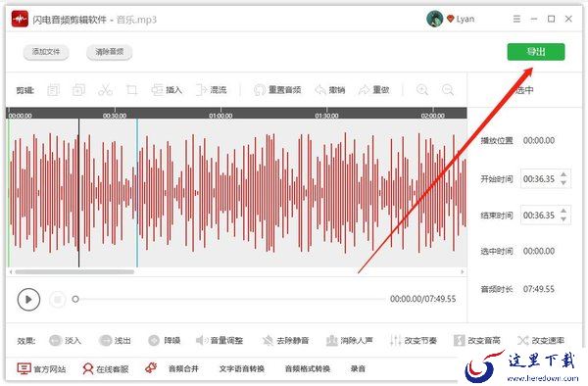Open 音频合并 audio merge tool
The width and height of the screenshot is (588, 386).
coord(183,368)
